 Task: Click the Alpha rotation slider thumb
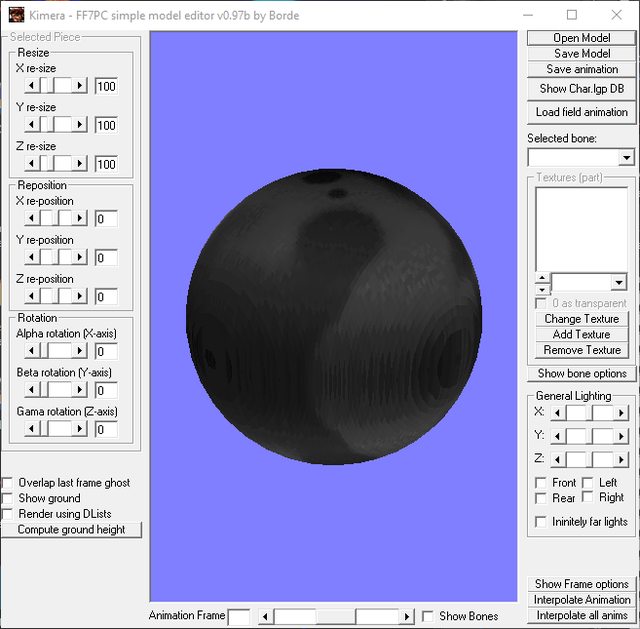click(x=43, y=351)
